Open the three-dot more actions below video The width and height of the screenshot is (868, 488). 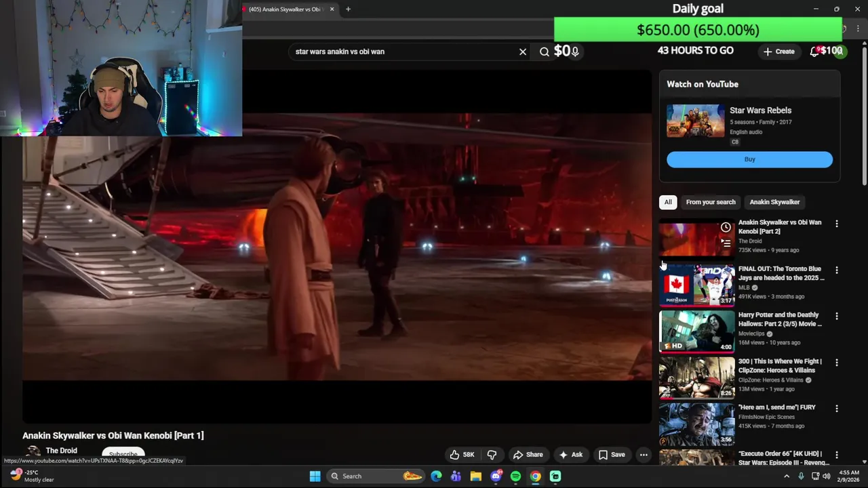click(644, 455)
